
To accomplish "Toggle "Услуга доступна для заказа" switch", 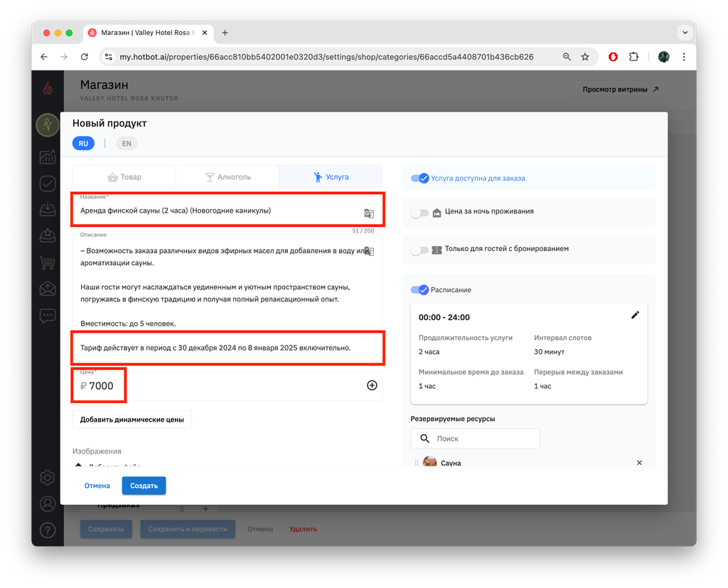I will [419, 178].
